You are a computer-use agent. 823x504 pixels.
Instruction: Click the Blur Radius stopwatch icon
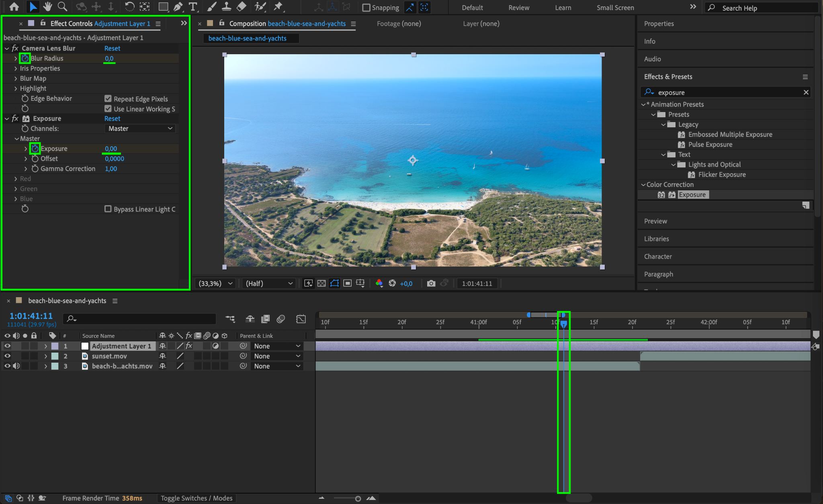click(25, 58)
